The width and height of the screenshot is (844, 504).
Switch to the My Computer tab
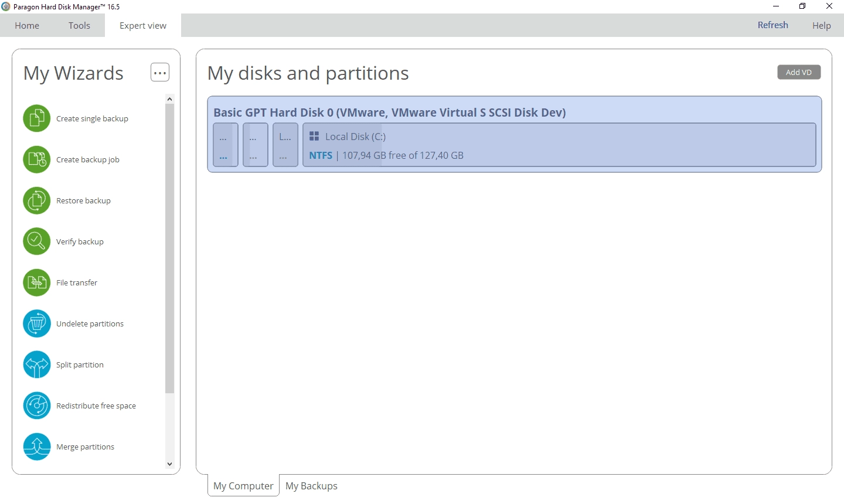243,486
